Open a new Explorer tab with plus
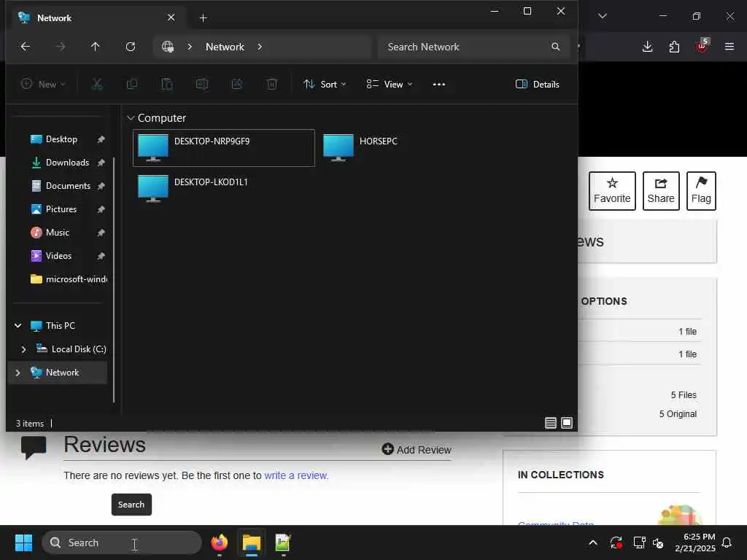Viewport: 747px width, 560px height. (203, 18)
